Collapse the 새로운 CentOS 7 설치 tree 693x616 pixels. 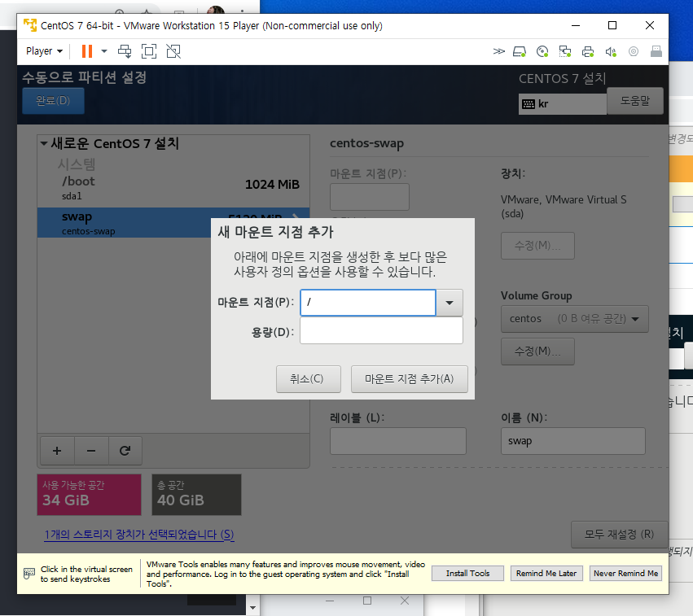click(x=44, y=143)
